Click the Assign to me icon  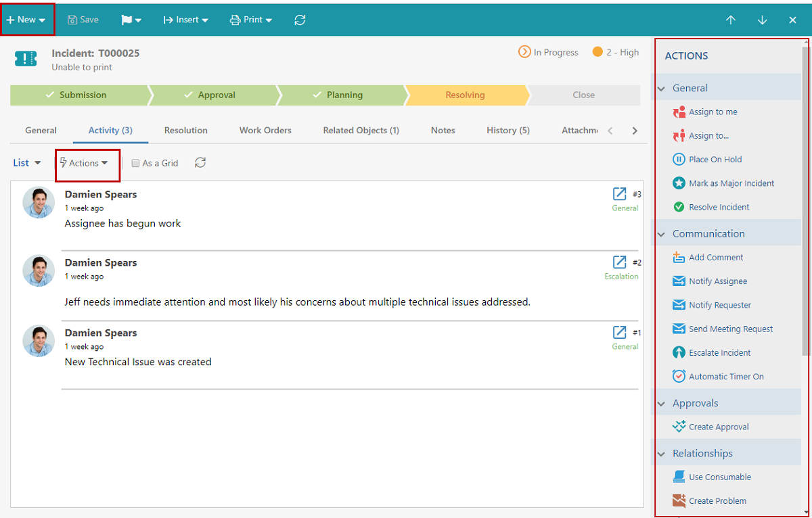(679, 112)
